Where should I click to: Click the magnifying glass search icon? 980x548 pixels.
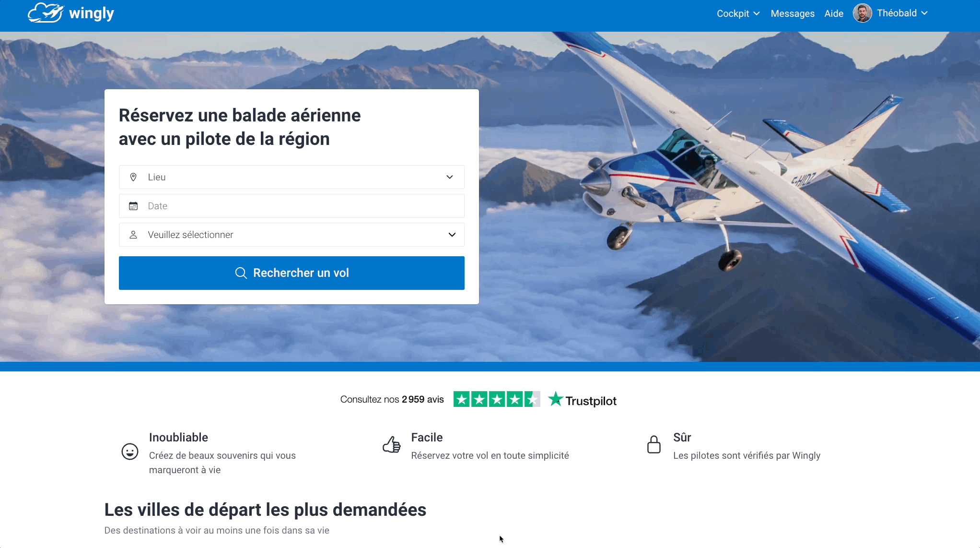[241, 273]
